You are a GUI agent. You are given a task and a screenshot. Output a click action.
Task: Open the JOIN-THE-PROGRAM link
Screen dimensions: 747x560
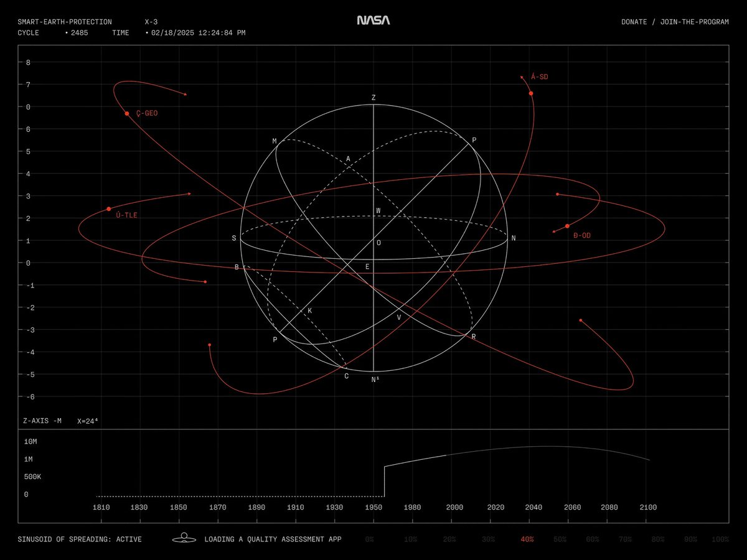tap(694, 22)
